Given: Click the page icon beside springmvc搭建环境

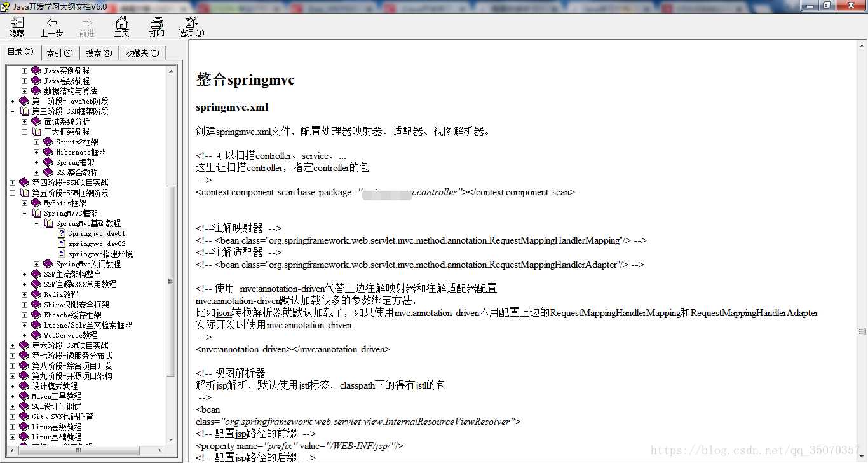Looking at the screenshot, I should 61,254.
